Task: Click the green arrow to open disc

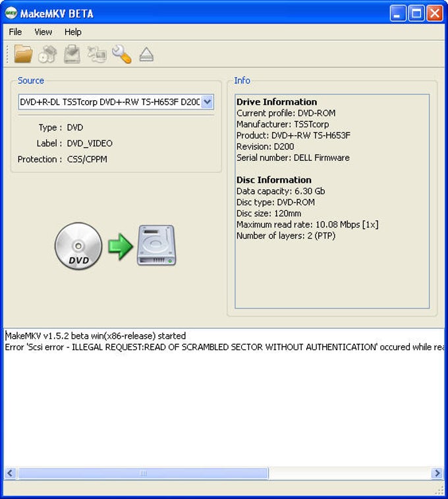Action: 120,247
